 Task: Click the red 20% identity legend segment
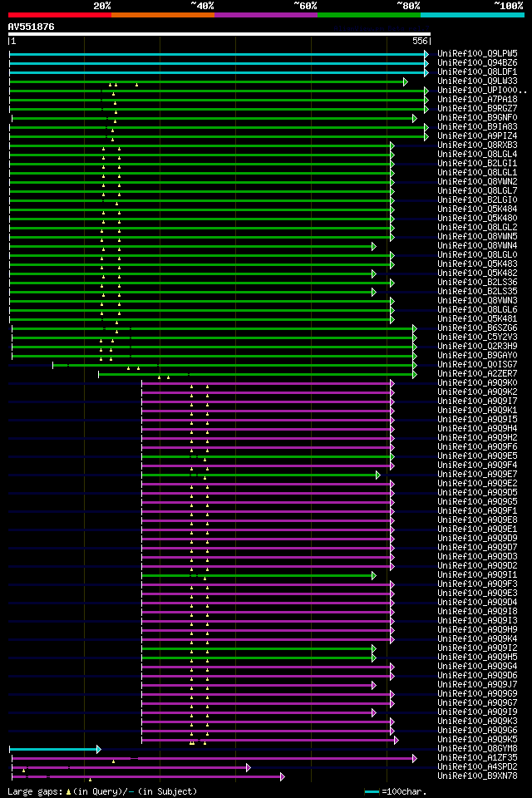[60, 15]
